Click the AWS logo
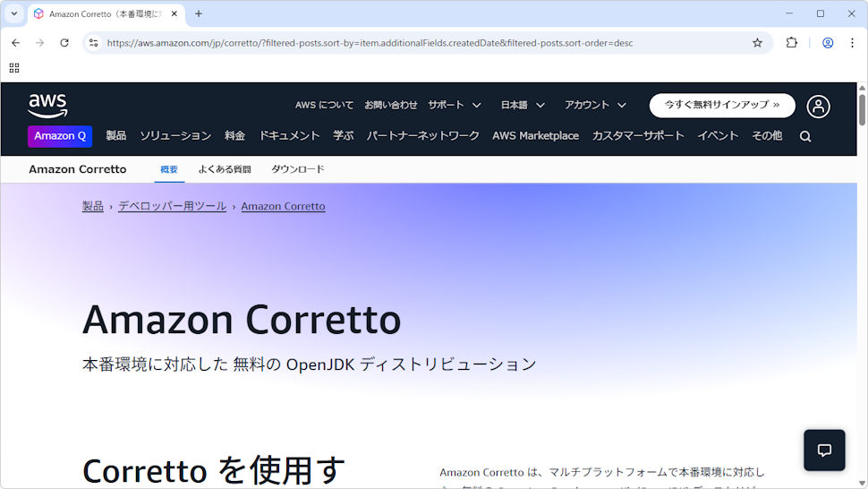 [47, 106]
